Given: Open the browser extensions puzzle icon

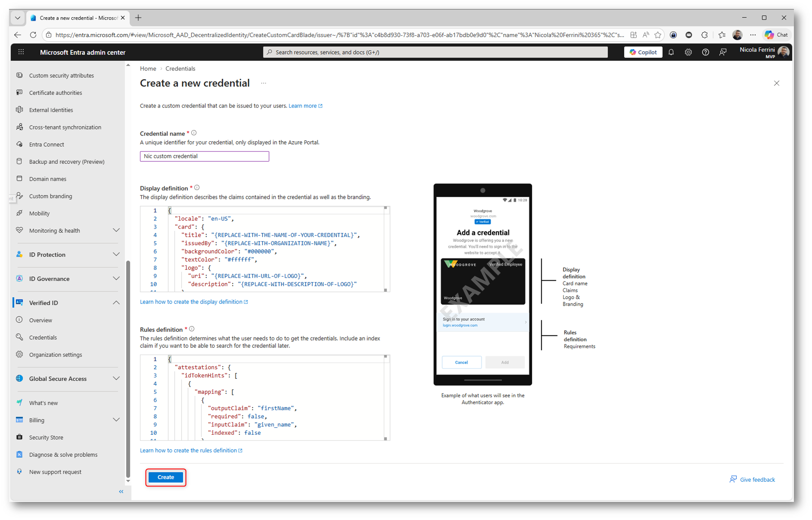Looking at the screenshot, I should (704, 35).
